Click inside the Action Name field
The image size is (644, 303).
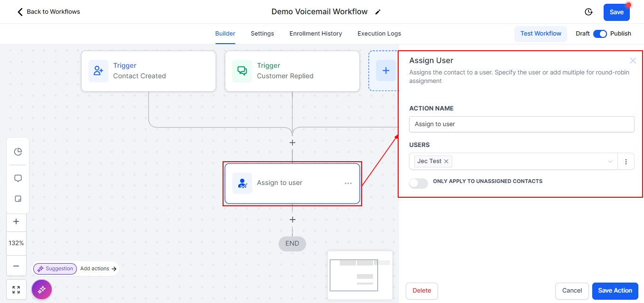point(521,124)
